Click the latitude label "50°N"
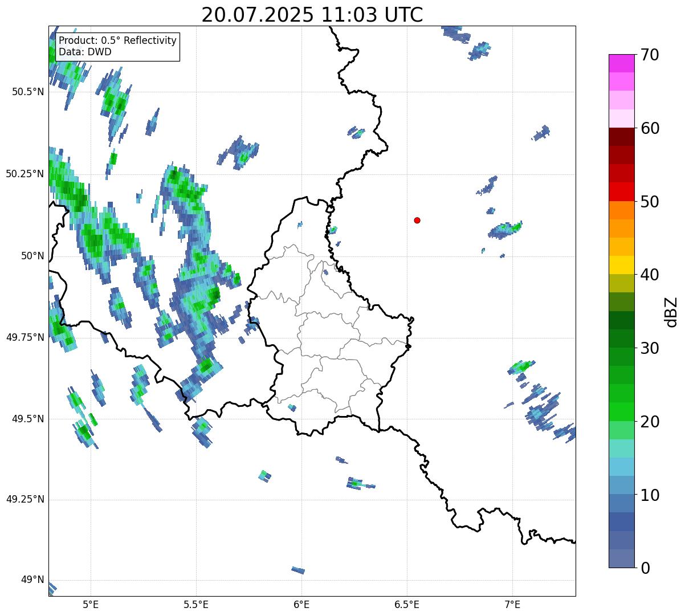 click(x=32, y=256)
